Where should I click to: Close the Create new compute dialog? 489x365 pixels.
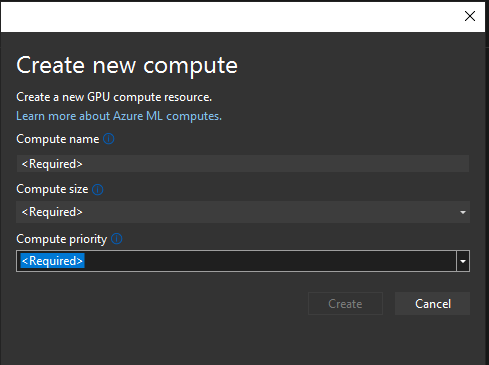click(470, 16)
